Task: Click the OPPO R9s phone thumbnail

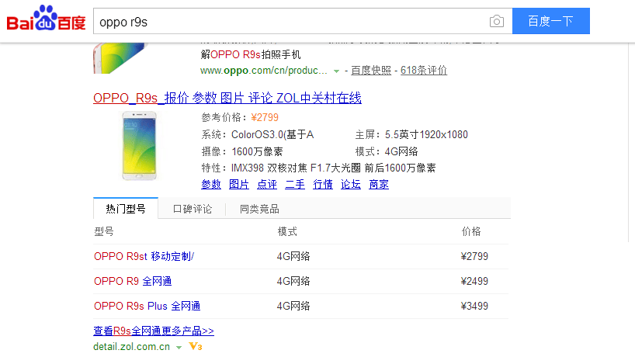Action: point(139,146)
